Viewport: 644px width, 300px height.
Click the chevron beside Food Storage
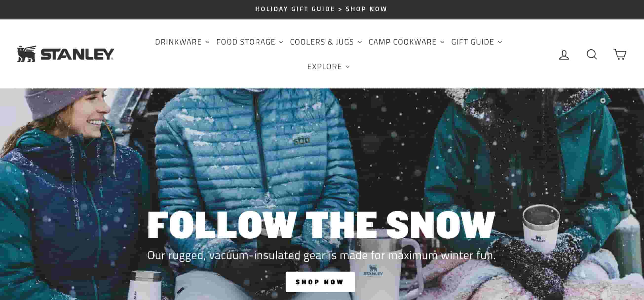[x=281, y=42]
